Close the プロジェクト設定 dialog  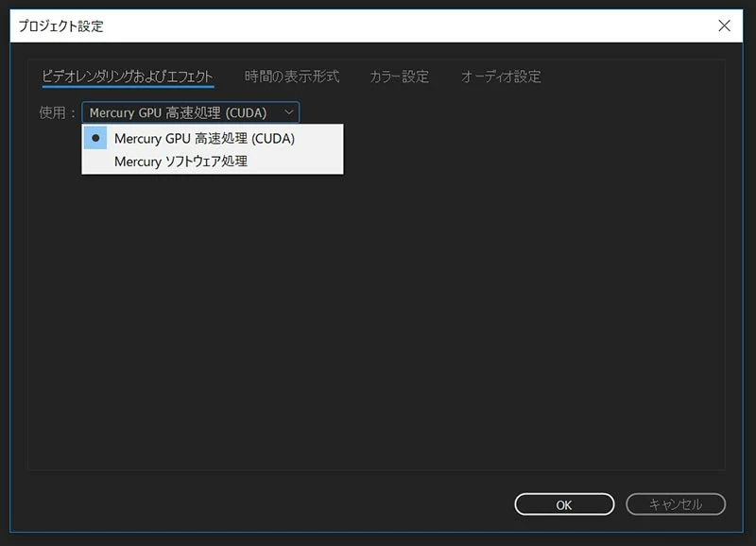(x=724, y=26)
